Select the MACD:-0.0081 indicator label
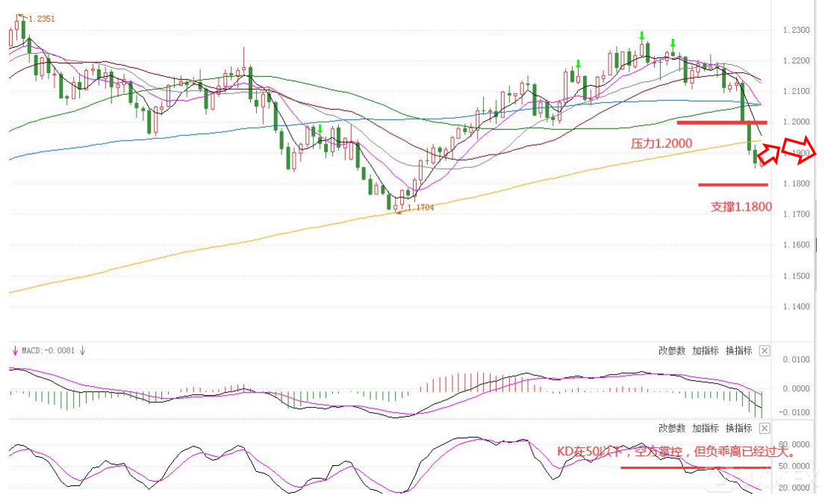The width and height of the screenshot is (828, 504). (48, 351)
